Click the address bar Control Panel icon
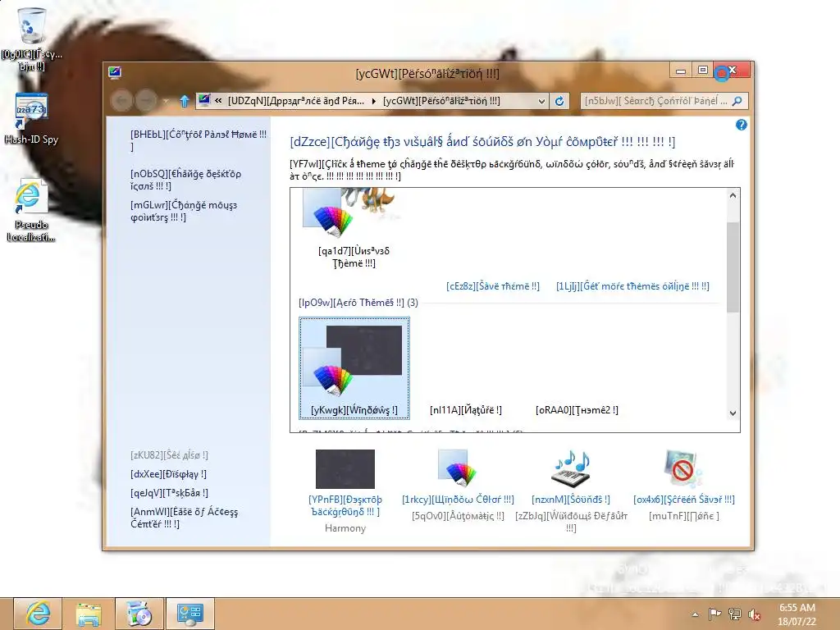The width and height of the screenshot is (840, 630). pyautogui.click(x=204, y=100)
